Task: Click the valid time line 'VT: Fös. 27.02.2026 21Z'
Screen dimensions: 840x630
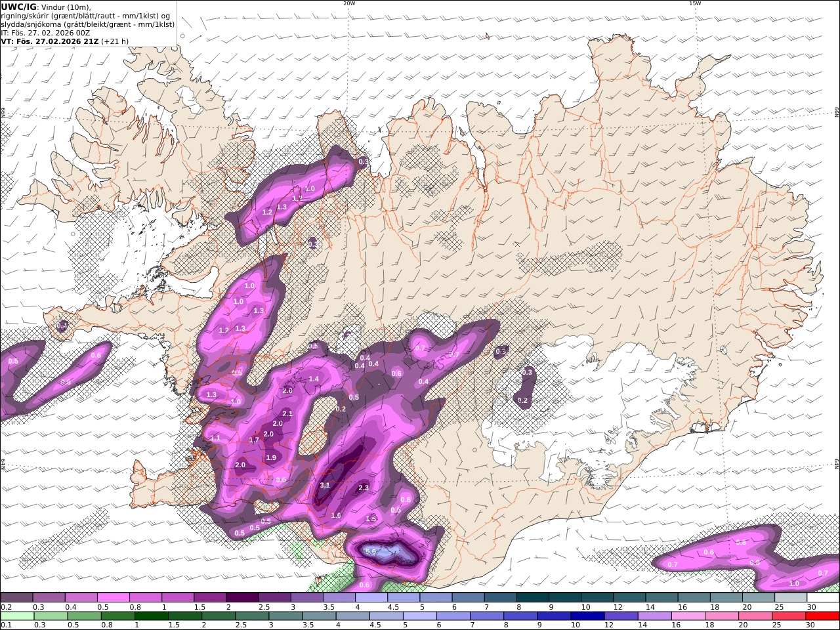Action: pyautogui.click(x=49, y=41)
